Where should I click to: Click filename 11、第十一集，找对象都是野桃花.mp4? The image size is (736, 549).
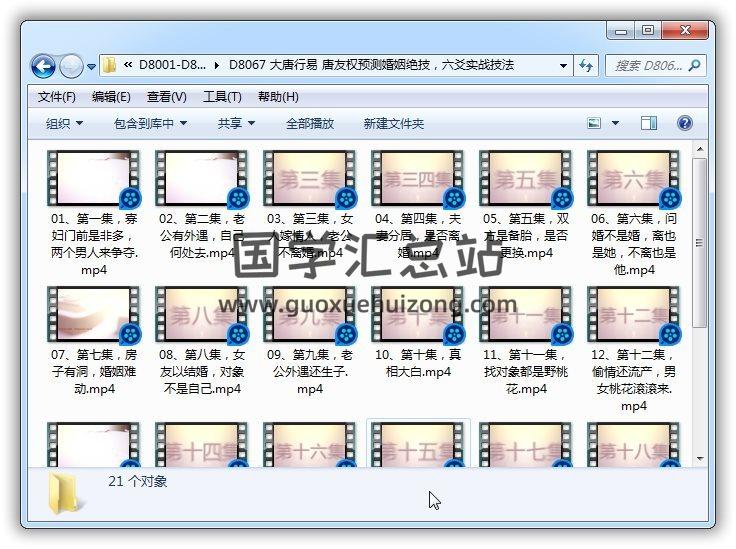[x=526, y=372]
